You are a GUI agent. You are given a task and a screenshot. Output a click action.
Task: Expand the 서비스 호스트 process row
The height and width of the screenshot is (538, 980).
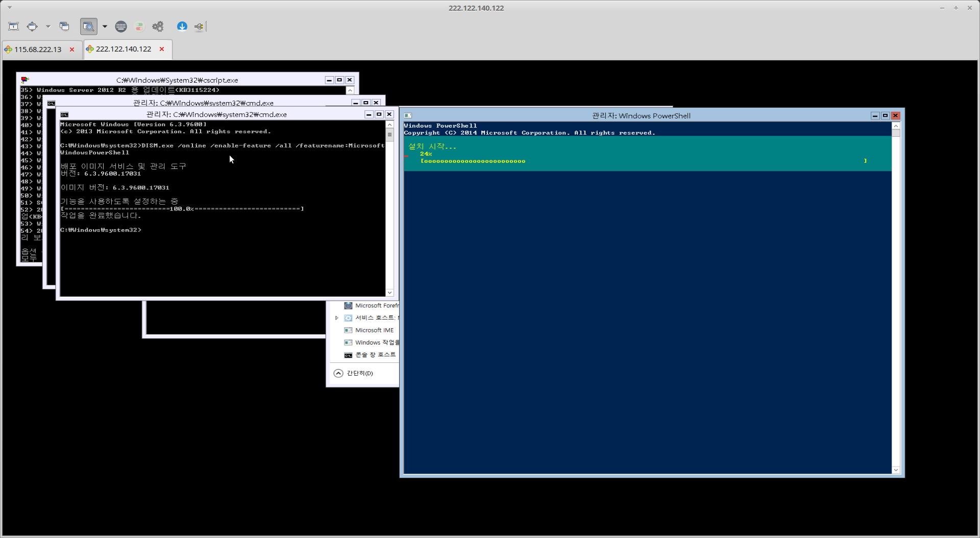coord(337,318)
